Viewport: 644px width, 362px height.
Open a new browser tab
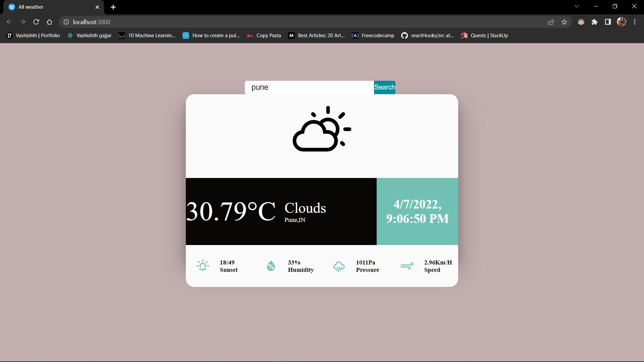[113, 7]
